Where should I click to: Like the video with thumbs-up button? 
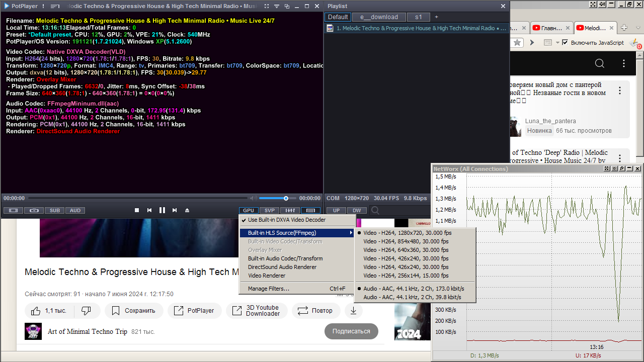tap(49, 311)
